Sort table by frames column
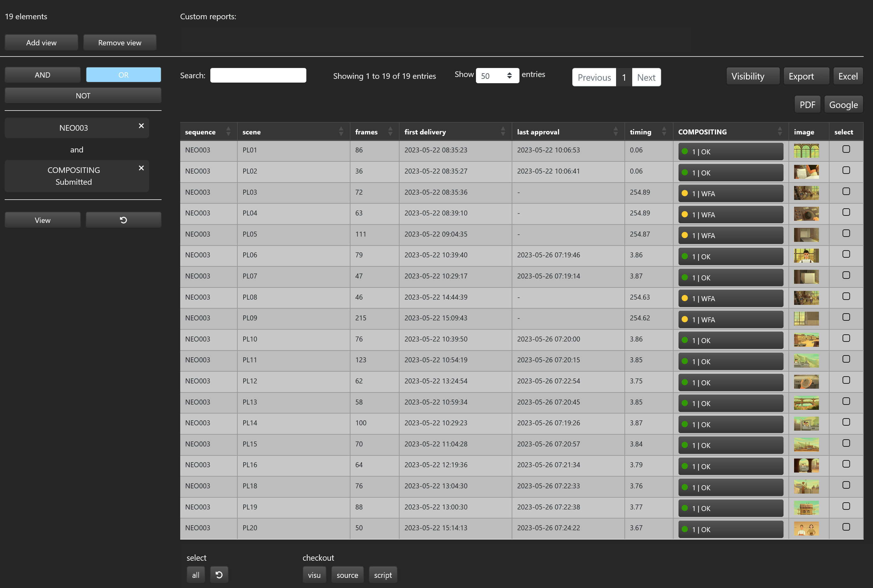Screen dimensions: 873x588 click(390, 132)
